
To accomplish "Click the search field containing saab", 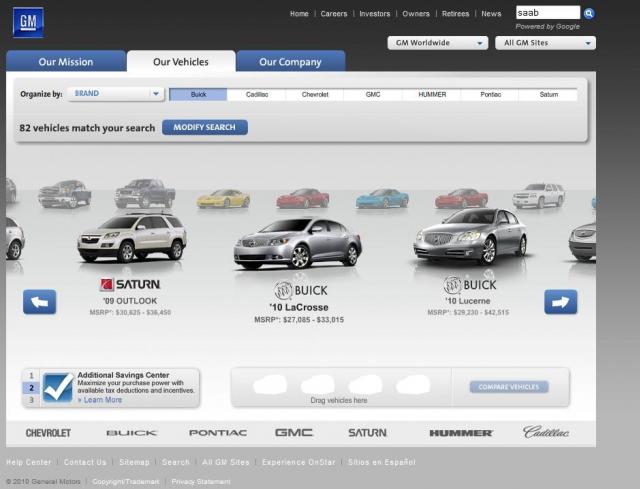I will [x=548, y=13].
